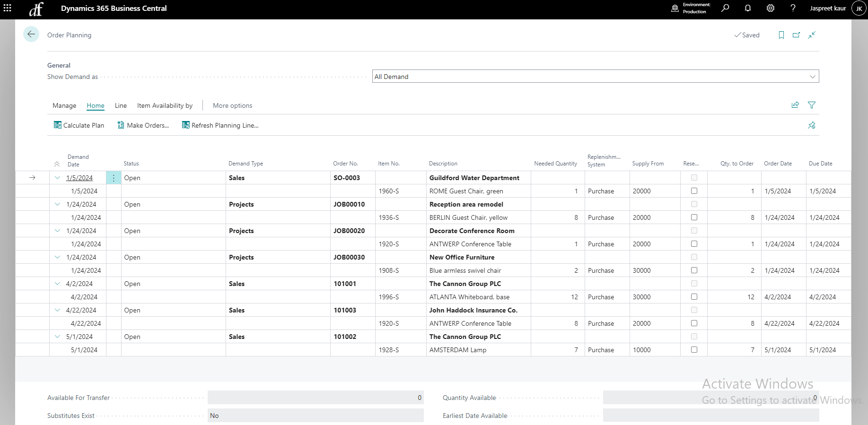Open the Item Availability by menu
Image resolution: width=868 pixels, height=425 pixels.
coord(165,105)
